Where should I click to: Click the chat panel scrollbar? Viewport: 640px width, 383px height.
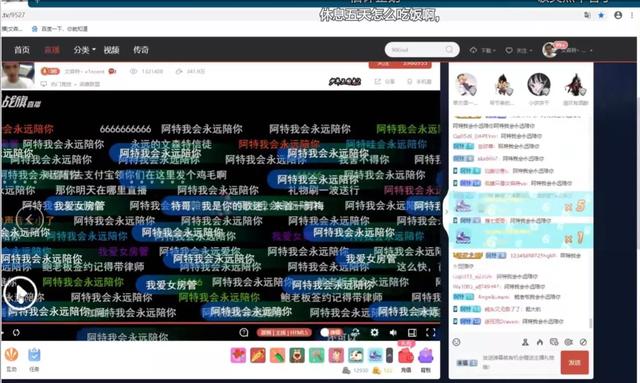click(x=591, y=323)
